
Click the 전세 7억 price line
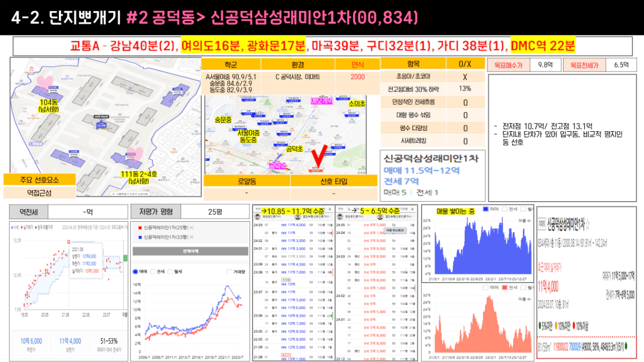401,181
